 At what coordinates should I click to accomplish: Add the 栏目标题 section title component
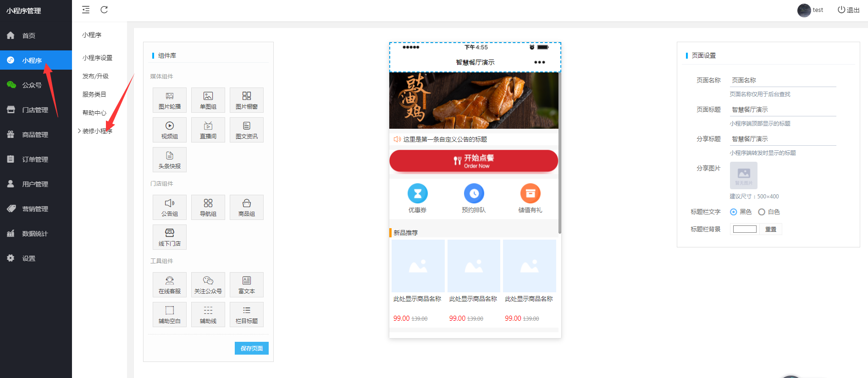click(247, 314)
